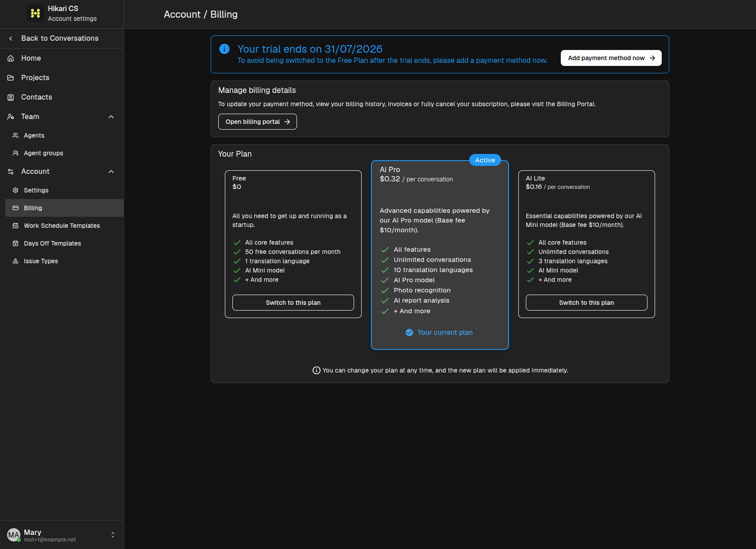This screenshot has height=549, width=756.
Task: Click the Team people icon
Action: (11, 117)
